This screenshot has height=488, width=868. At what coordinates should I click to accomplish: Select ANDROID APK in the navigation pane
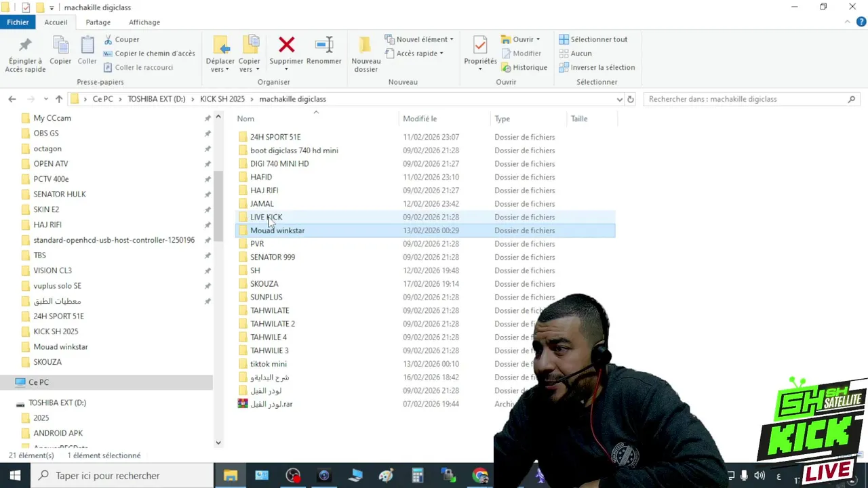tap(58, 433)
